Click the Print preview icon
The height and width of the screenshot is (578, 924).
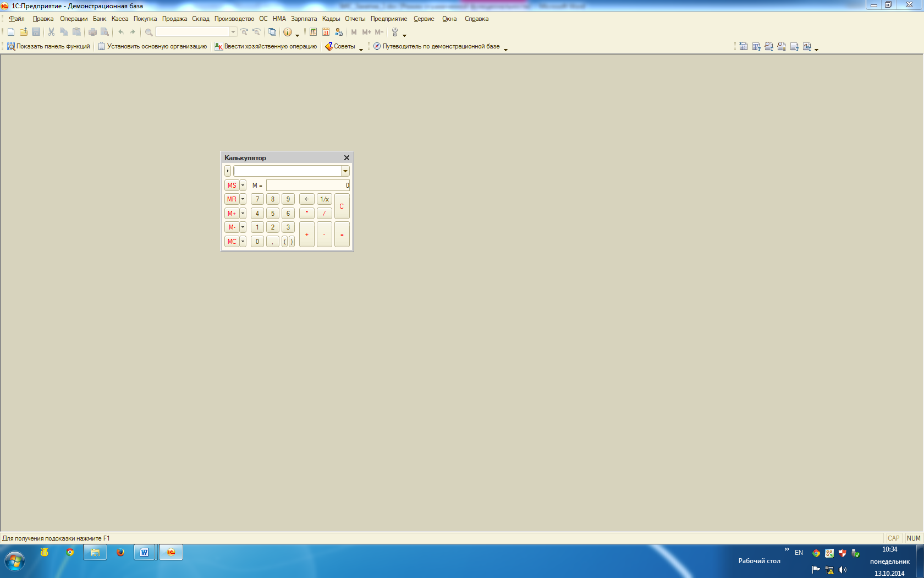pyautogui.click(x=105, y=32)
